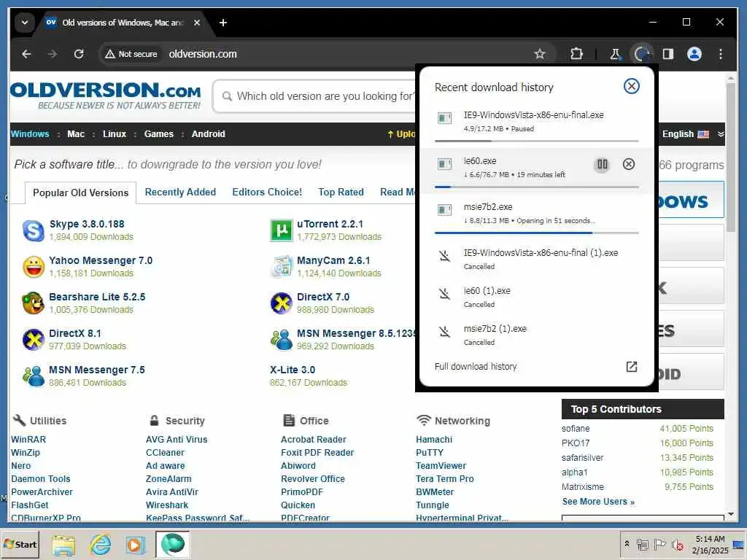Open Windows Media Player from taskbar
The image size is (747, 560).
pyautogui.click(x=136, y=544)
